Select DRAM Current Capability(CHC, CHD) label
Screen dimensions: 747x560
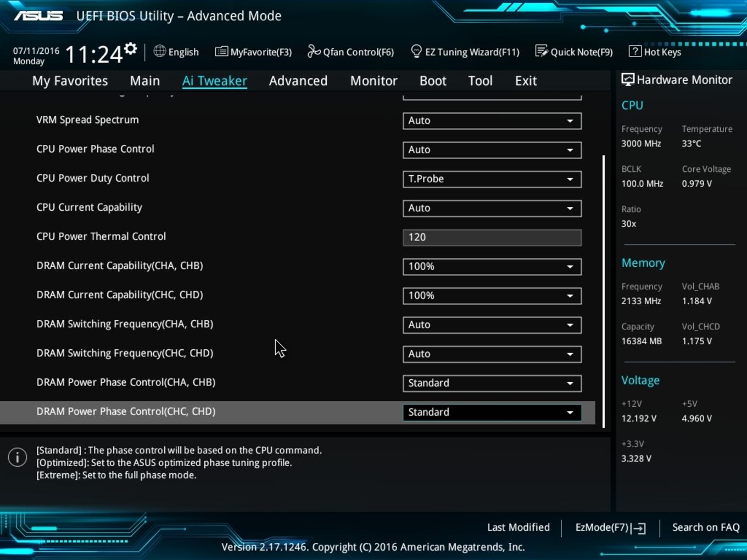click(120, 295)
